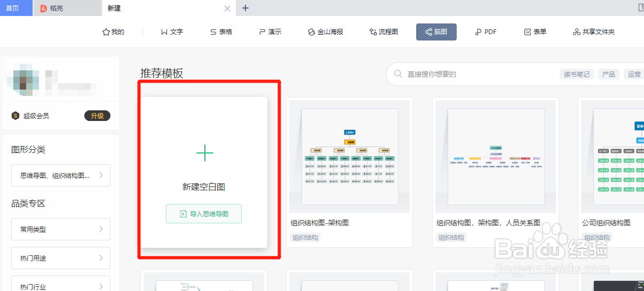Open the PDF section
The height and width of the screenshot is (291, 644).
coord(486,32)
